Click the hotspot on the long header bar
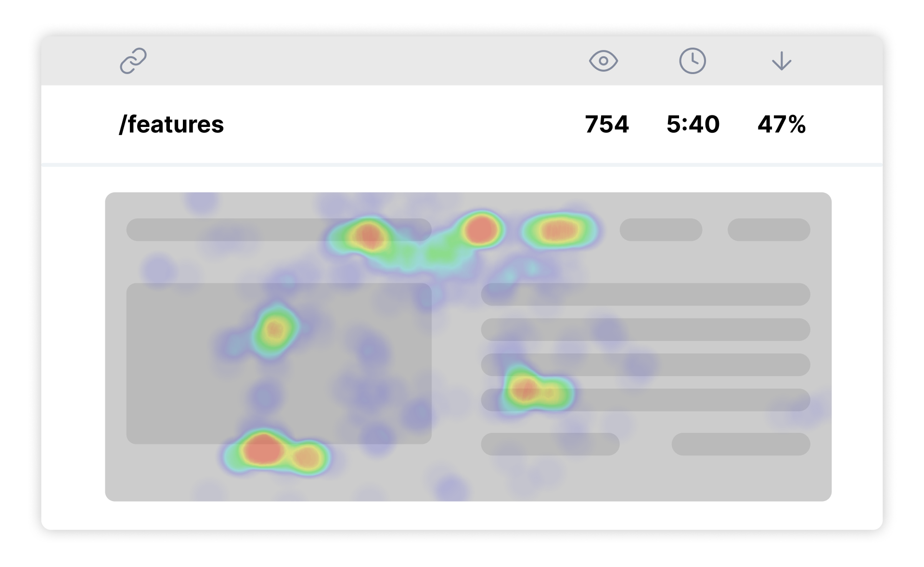The height and width of the screenshot is (567, 924). (x=368, y=236)
